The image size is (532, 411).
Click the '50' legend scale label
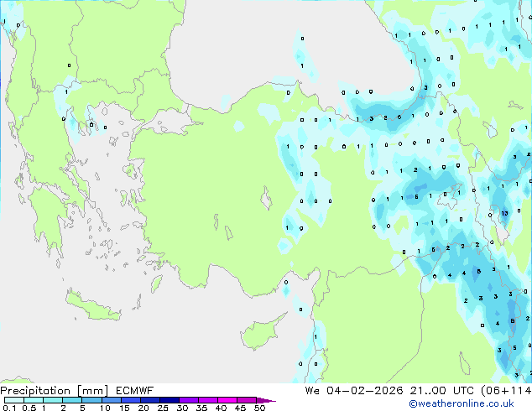(260, 408)
